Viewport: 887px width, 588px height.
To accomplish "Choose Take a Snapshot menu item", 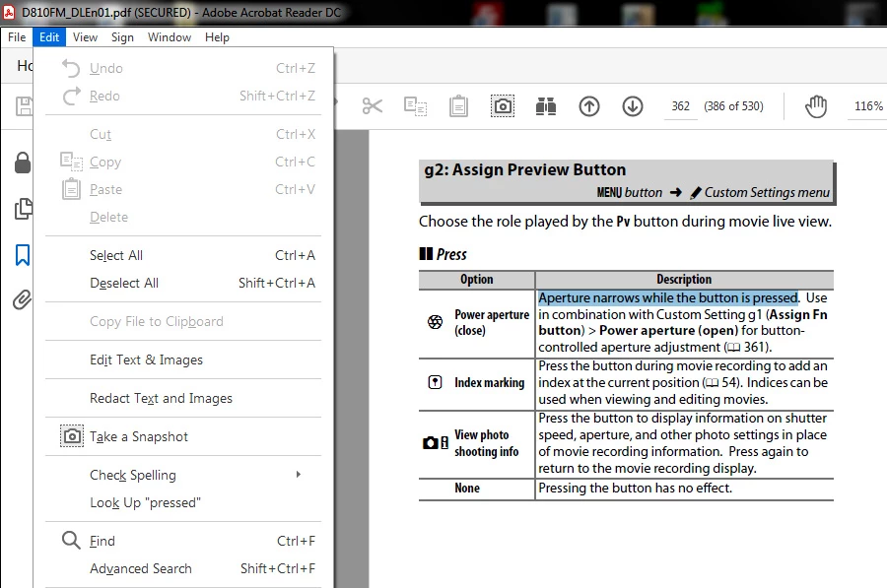I will pos(184,436).
